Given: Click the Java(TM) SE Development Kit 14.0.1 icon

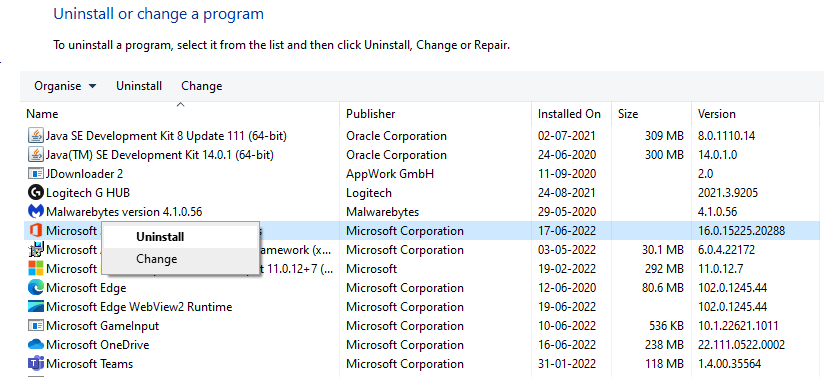Looking at the screenshot, I should click(35, 155).
